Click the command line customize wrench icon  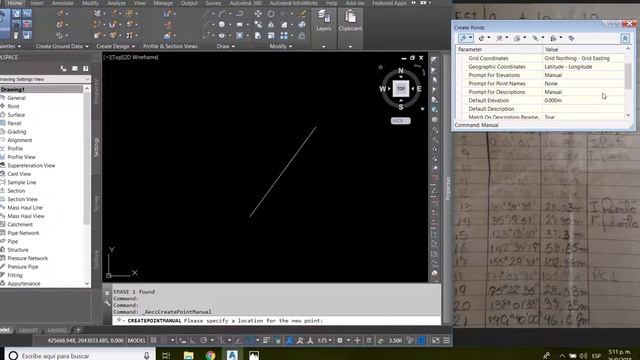[x=107, y=303]
